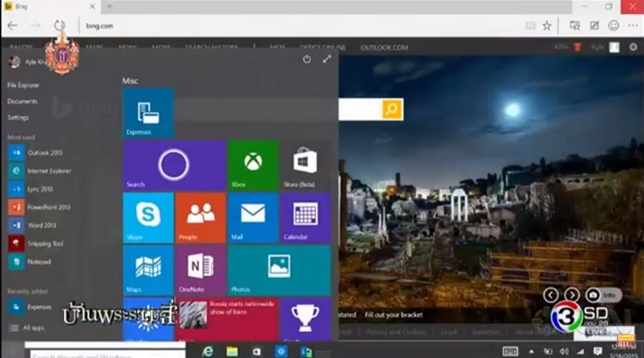Show previous Bing background image
644x358 pixels.
551,295
